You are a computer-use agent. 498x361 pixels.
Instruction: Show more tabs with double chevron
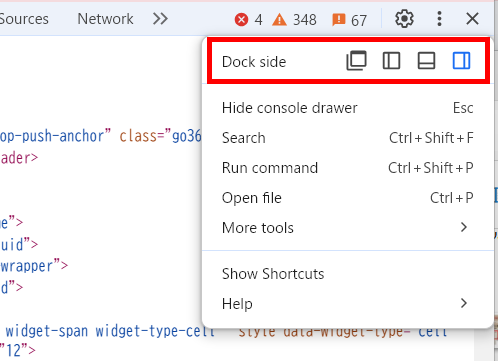160,19
